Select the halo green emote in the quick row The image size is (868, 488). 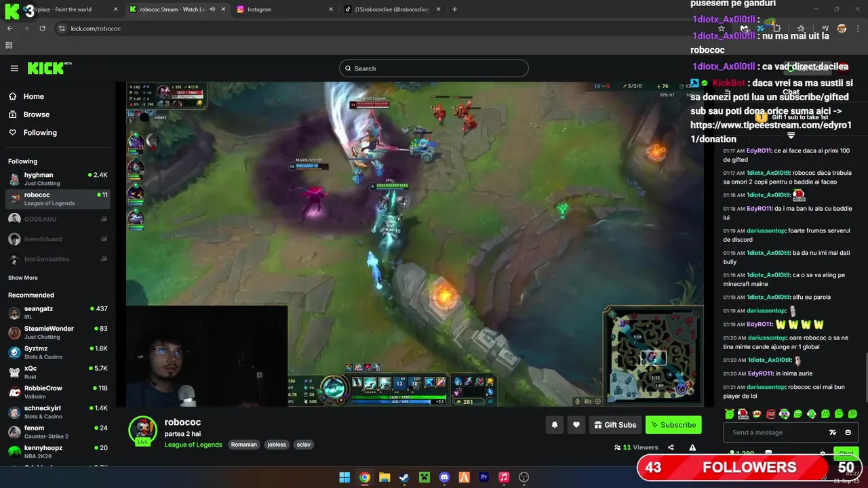pyautogui.click(x=729, y=413)
